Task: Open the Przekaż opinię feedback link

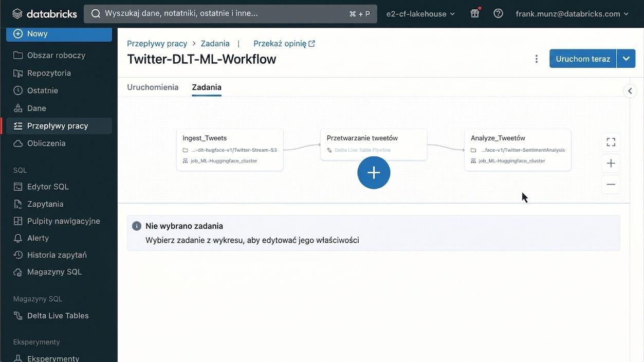Action: [x=284, y=44]
